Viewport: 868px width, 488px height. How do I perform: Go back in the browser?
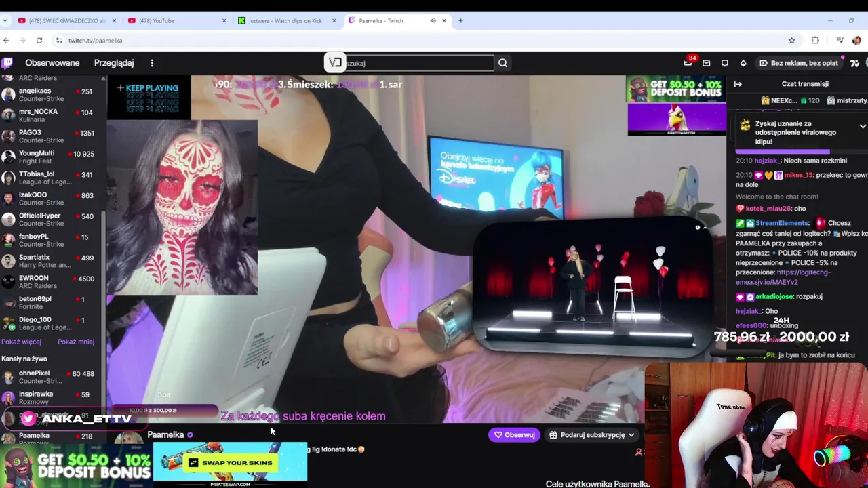(x=6, y=41)
